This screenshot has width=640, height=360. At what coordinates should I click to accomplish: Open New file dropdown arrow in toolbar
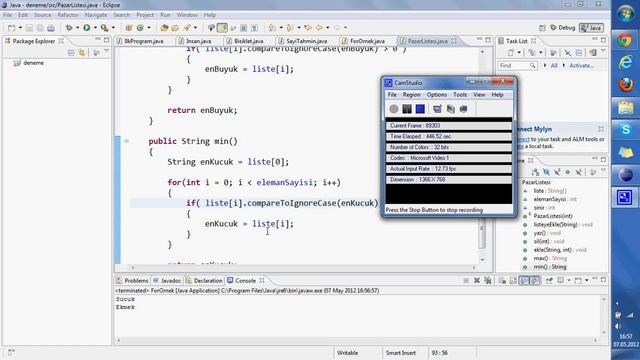(20, 28)
